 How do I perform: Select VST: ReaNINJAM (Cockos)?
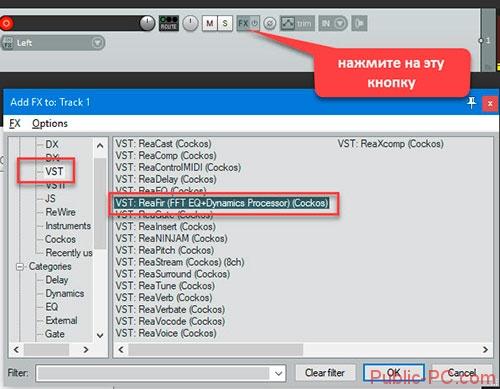171,238
